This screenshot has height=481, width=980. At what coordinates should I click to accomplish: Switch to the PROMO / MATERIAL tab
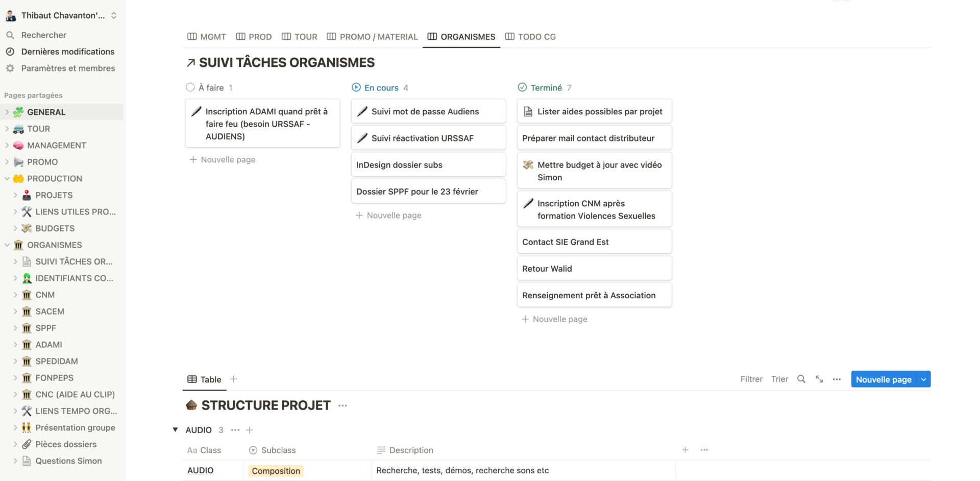click(372, 37)
